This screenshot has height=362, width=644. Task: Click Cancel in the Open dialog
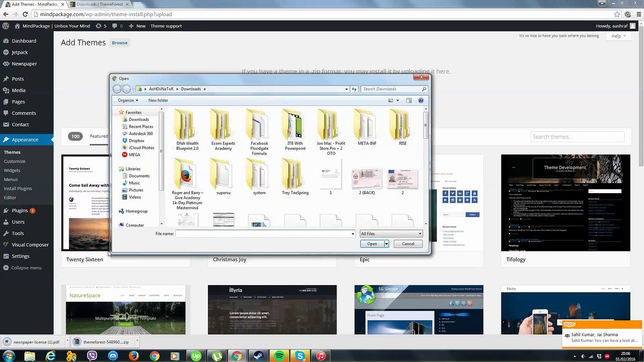tap(408, 244)
